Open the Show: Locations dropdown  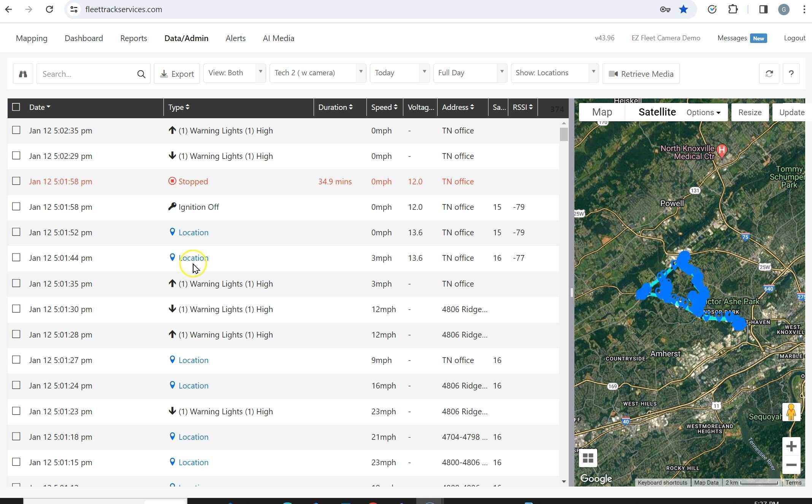(554, 73)
